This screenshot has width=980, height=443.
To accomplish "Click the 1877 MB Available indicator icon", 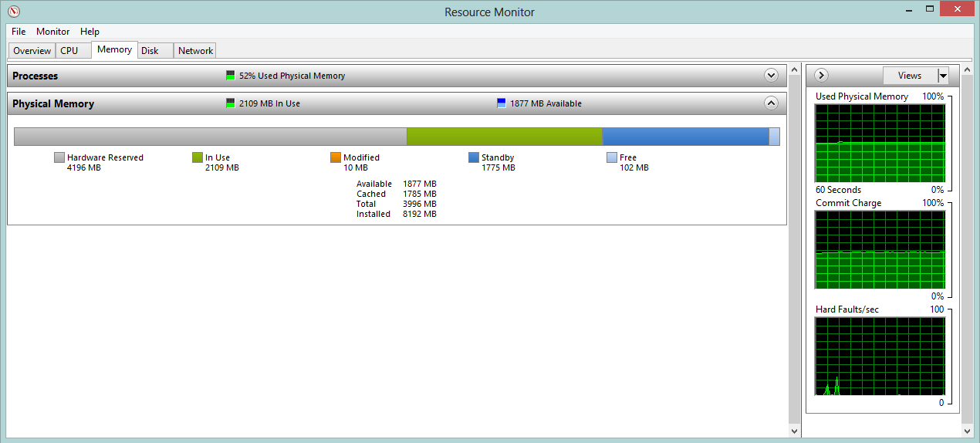I will (x=502, y=103).
